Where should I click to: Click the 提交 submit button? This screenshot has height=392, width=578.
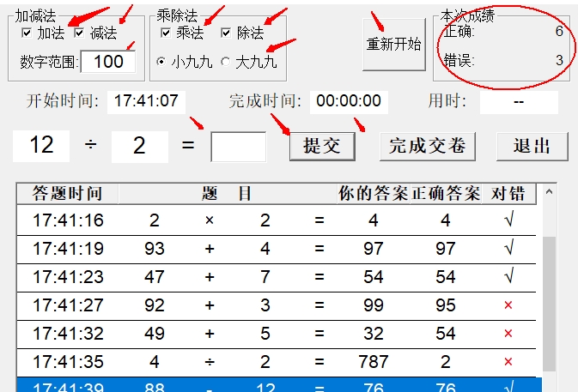pyautogui.click(x=322, y=146)
